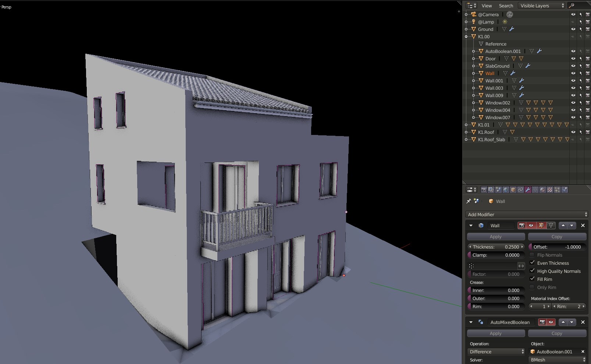Image resolution: width=591 pixels, height=364 pixels.
Task: Uncheck Even Thickness
Action: click(x=532, y=263)
